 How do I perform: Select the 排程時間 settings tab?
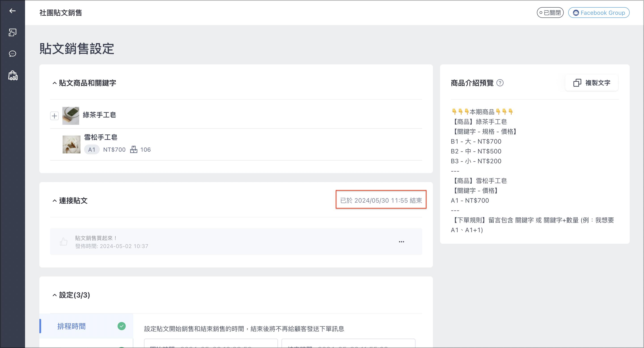[86, 326]
